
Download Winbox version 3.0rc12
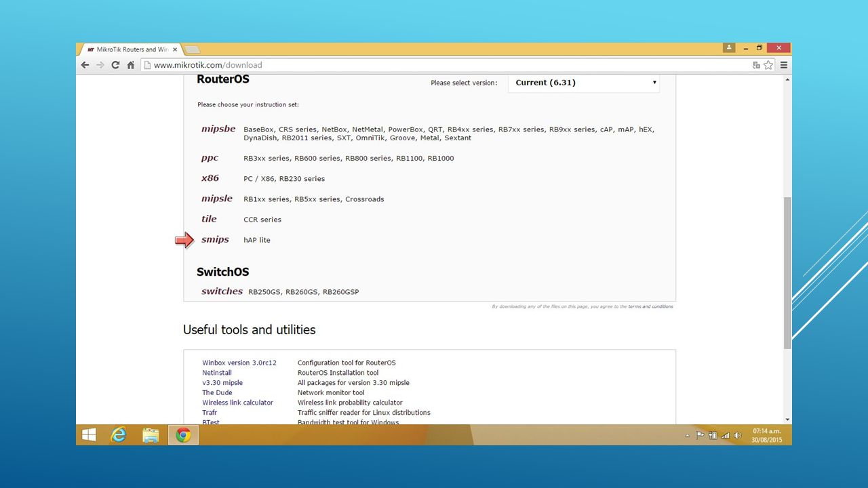pyautogui.click(x=239, y=363)
